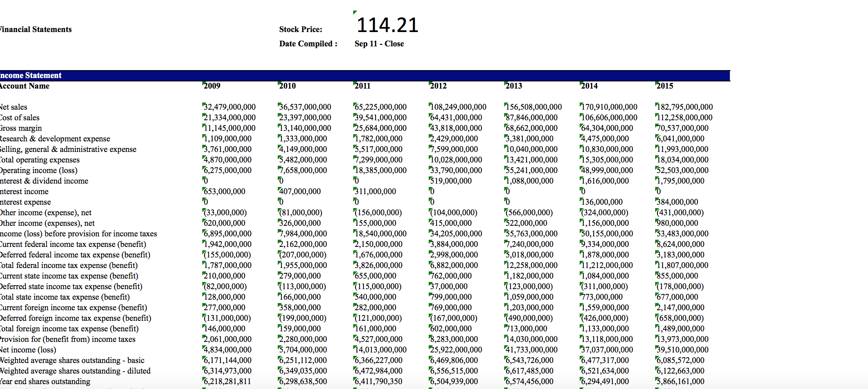The width and height of the screenshot is (868, 389).
Task: Select 2010 current state tax 279,000,000
Action: pos(300,276)
